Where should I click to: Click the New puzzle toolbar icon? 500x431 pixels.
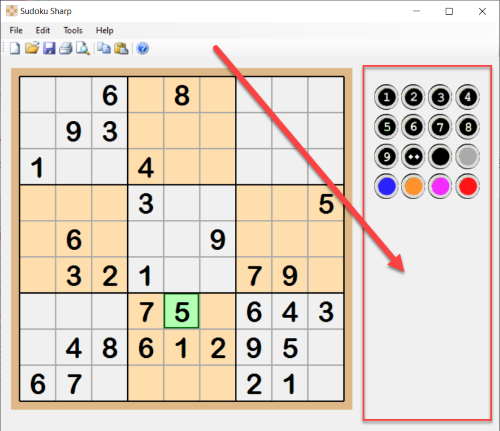click(x=15, y=49)
